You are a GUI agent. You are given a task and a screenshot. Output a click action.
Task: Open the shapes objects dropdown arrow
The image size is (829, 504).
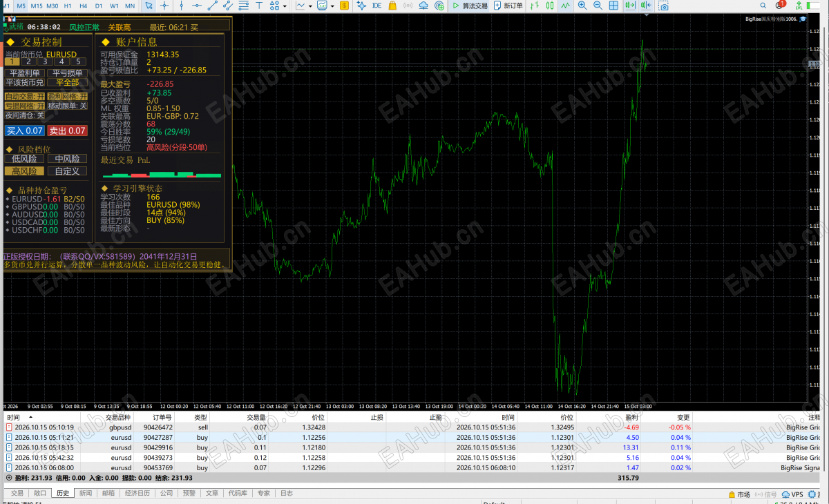(x=285, y=6)
